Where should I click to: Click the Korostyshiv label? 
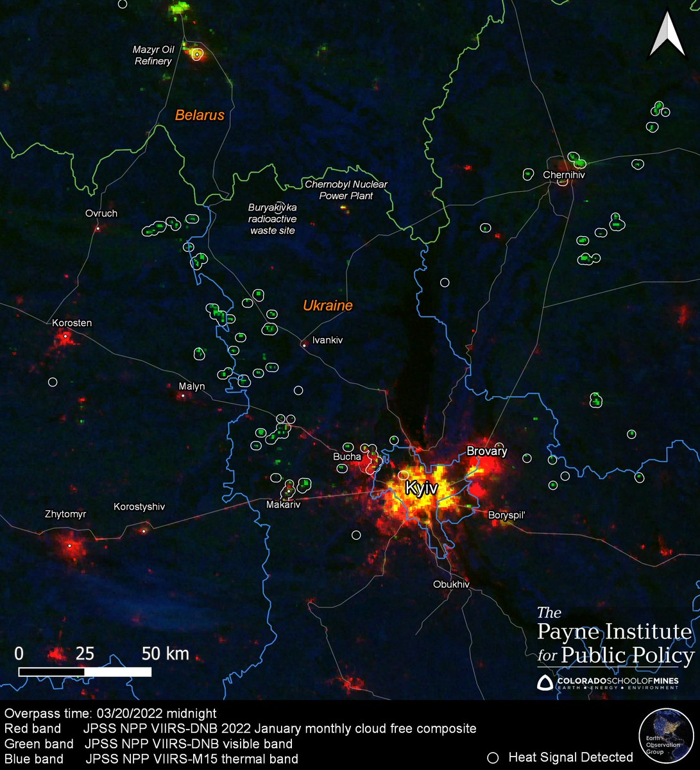coord(139,507)
